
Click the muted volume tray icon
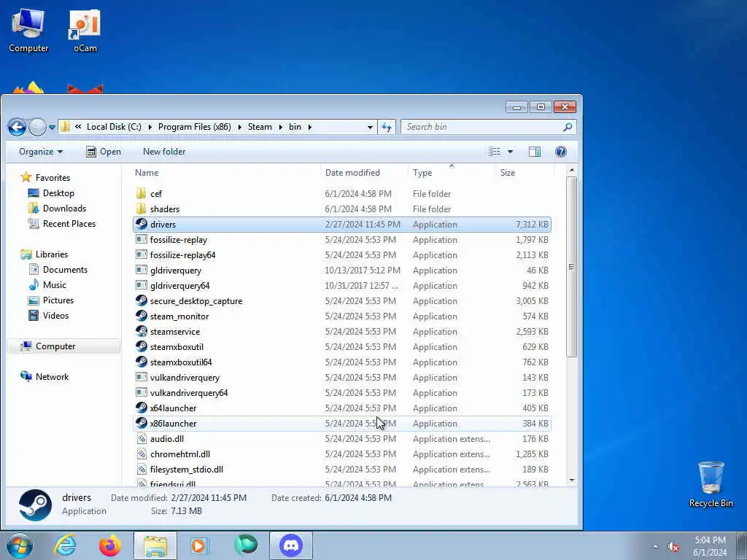click(673, 547)
